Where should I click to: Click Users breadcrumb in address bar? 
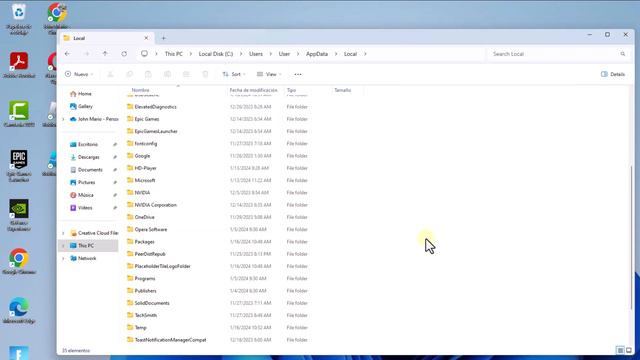pos(256,54)
